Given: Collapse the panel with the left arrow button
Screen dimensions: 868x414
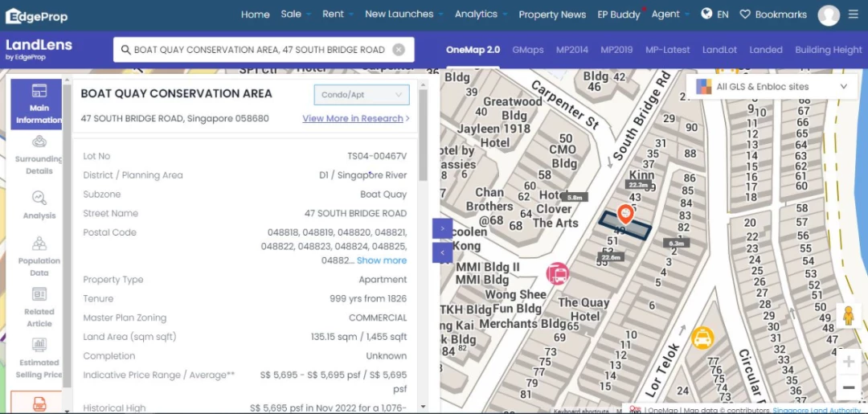Looking at the screenshot, I should point(442,253).
